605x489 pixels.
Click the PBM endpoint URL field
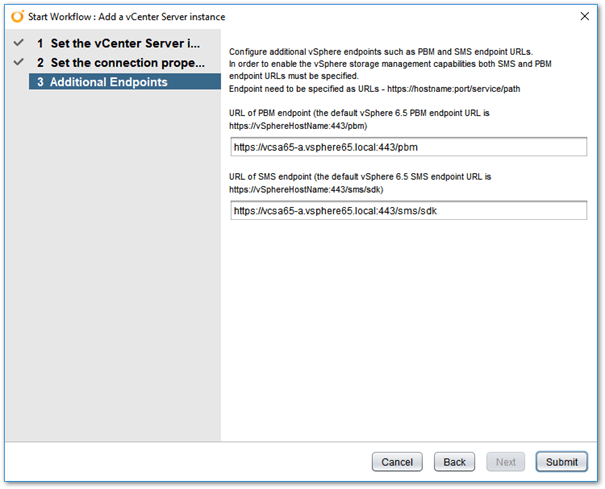pos(409,147)
